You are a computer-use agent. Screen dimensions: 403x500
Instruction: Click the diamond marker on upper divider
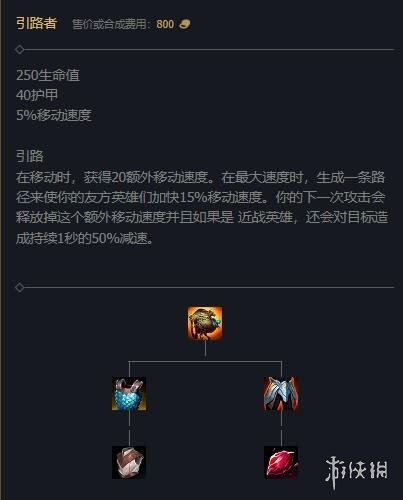pos(20,50)
